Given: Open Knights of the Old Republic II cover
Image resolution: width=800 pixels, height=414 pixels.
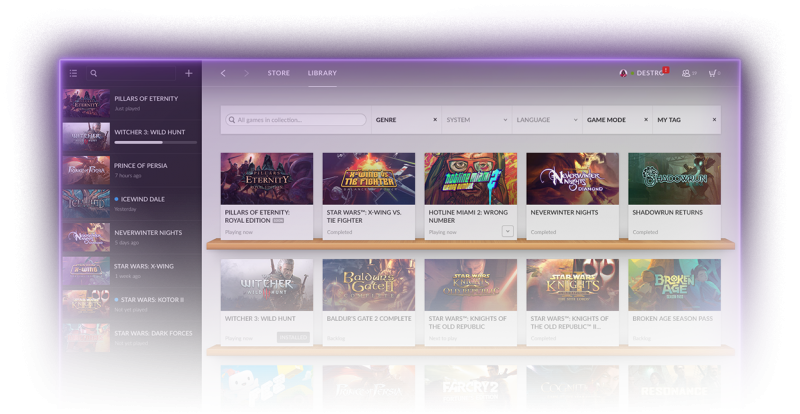Looking at the screenshot, I should coord(572,285).
